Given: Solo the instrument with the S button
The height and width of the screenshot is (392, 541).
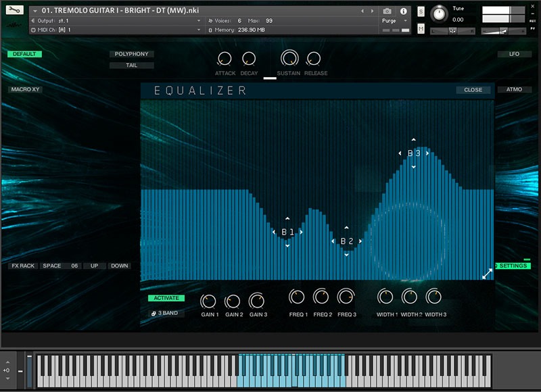Looking at the screenshot, I should 421,12.
